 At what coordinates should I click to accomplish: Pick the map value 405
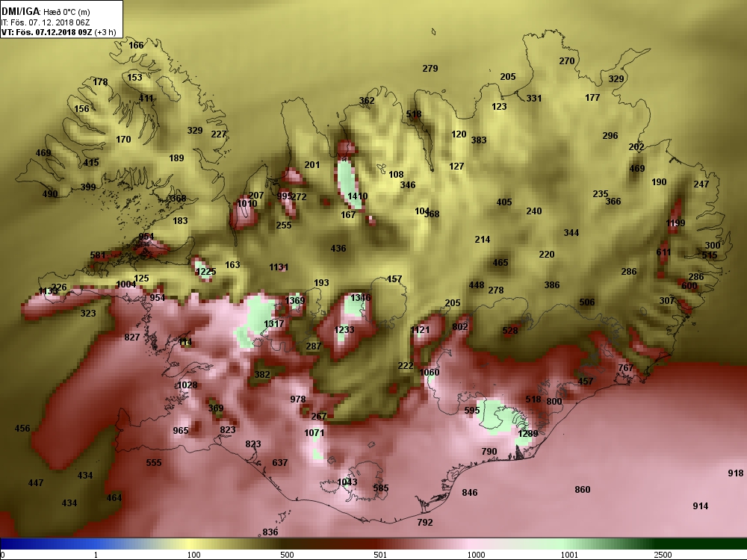click(x=503, y=202)
